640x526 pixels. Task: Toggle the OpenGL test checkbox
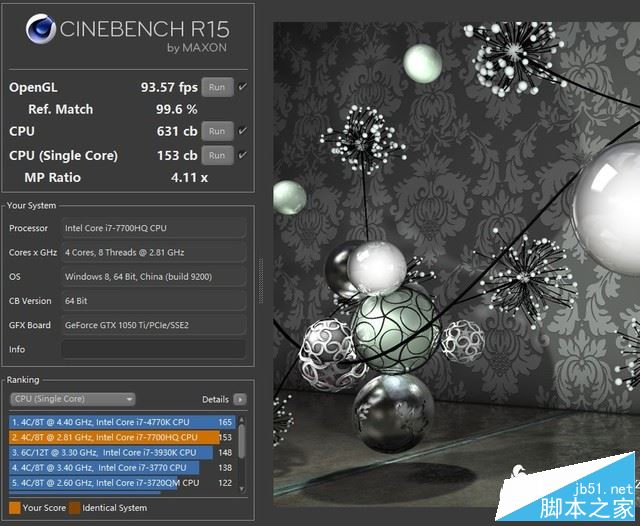point(242,87)
